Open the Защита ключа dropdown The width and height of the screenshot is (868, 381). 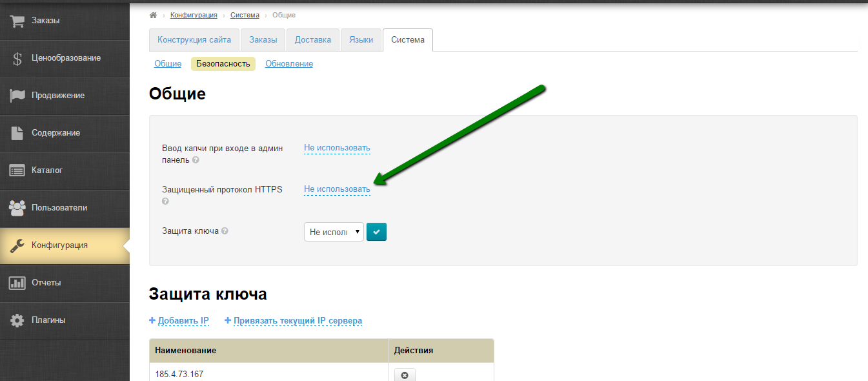(x=334, y=232)
